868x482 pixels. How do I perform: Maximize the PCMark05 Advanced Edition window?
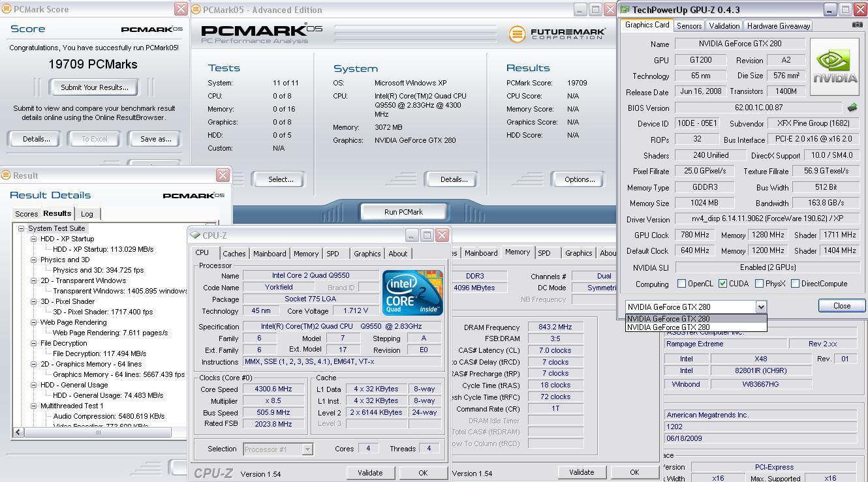595,10
